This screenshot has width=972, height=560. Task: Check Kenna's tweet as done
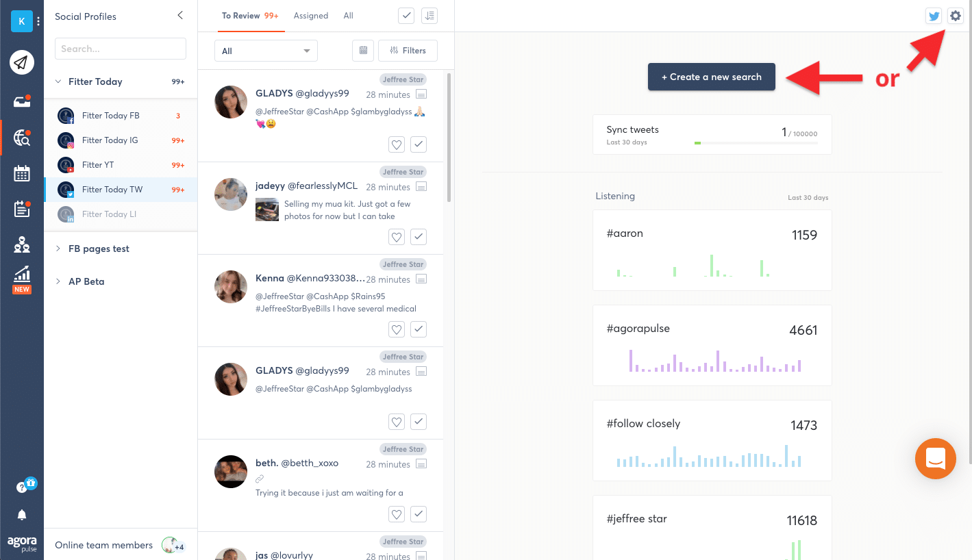419,329
